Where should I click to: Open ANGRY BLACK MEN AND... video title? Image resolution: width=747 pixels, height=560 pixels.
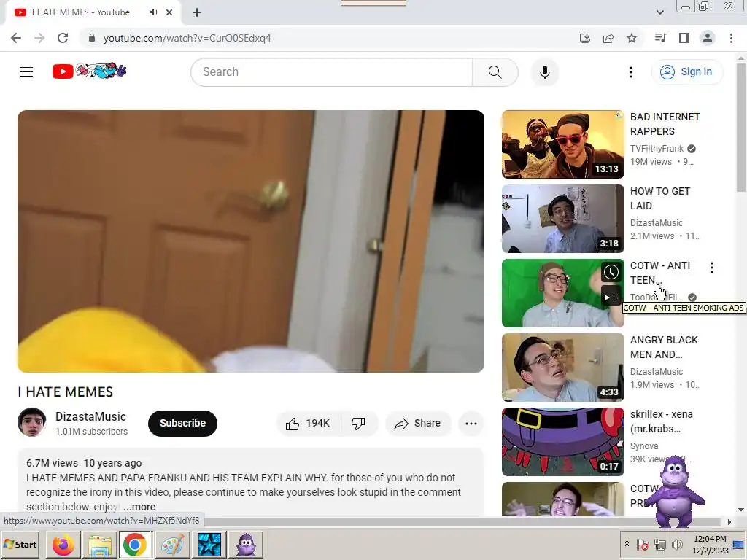664,347
